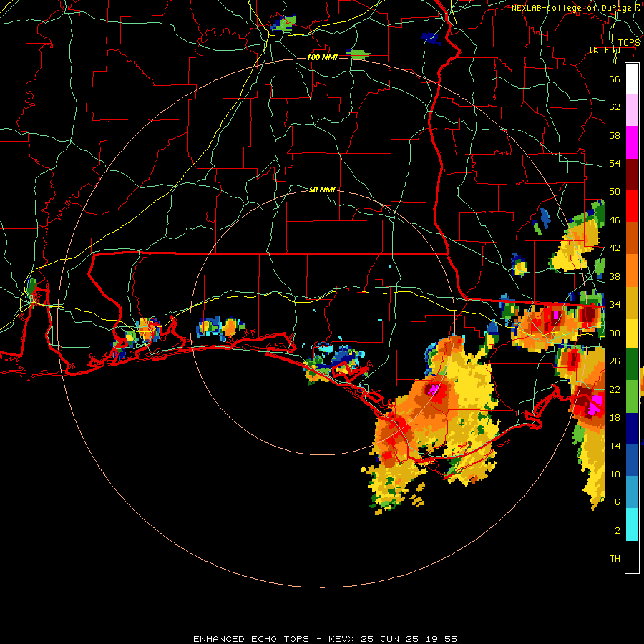Click the light pink legend swatch
Image resolution: width=644 pixels, height=644 pixels.
pos(632,110)
